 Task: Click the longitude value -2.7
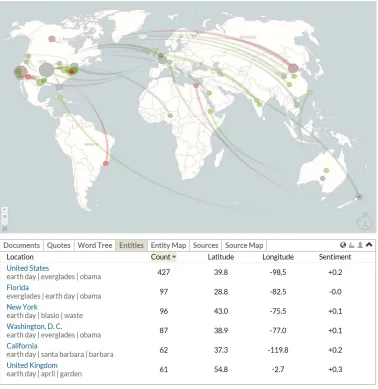pos(278,369)
